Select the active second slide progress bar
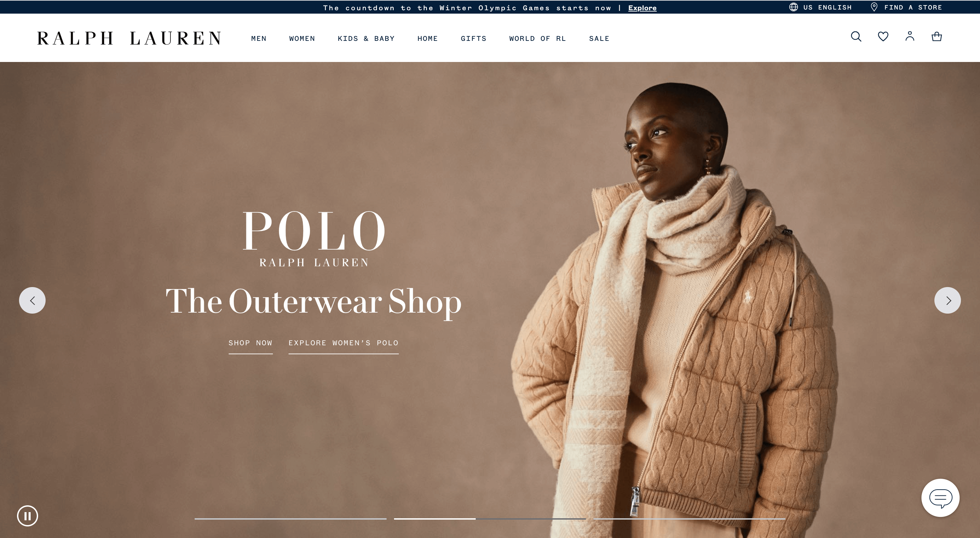 pos(490,519)
